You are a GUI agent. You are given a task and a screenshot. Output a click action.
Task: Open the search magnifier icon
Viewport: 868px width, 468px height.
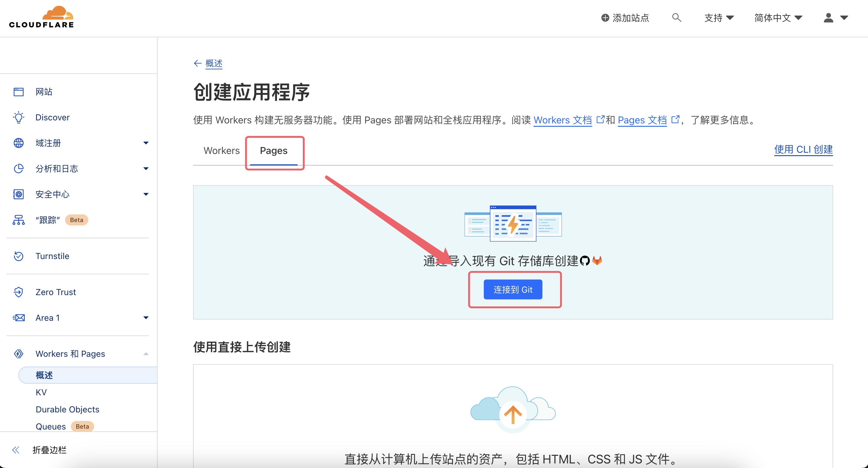(x=676, y=17)
